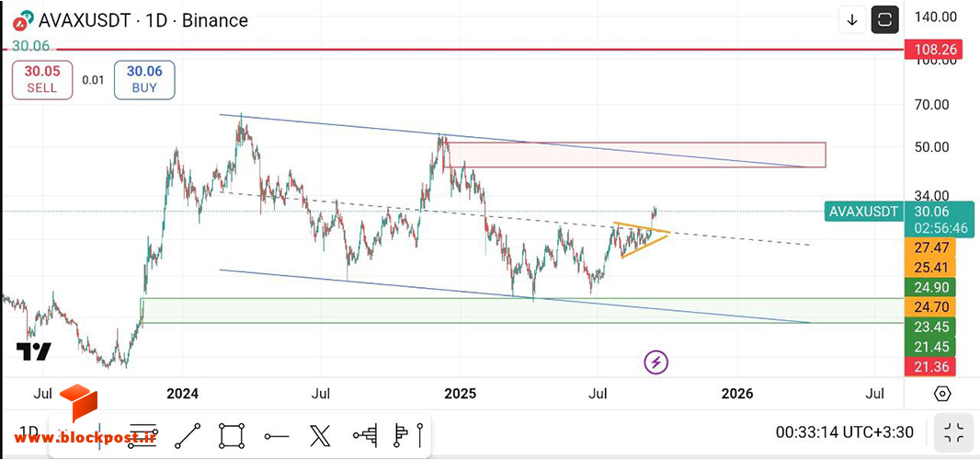Toggle fullscreen with the collapse arrows button
Image resolution: width=980 pixels, height=460 pixels.
coord(953,432)
